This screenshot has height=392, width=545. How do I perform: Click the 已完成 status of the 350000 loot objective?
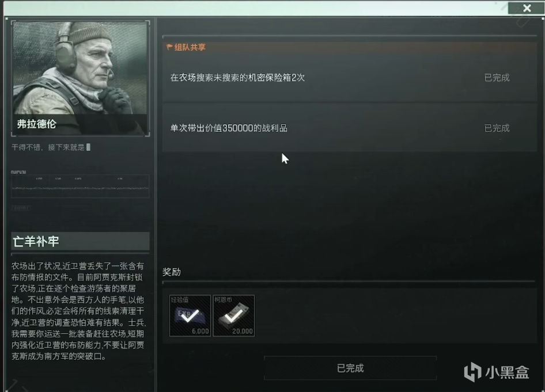point(497,128)
